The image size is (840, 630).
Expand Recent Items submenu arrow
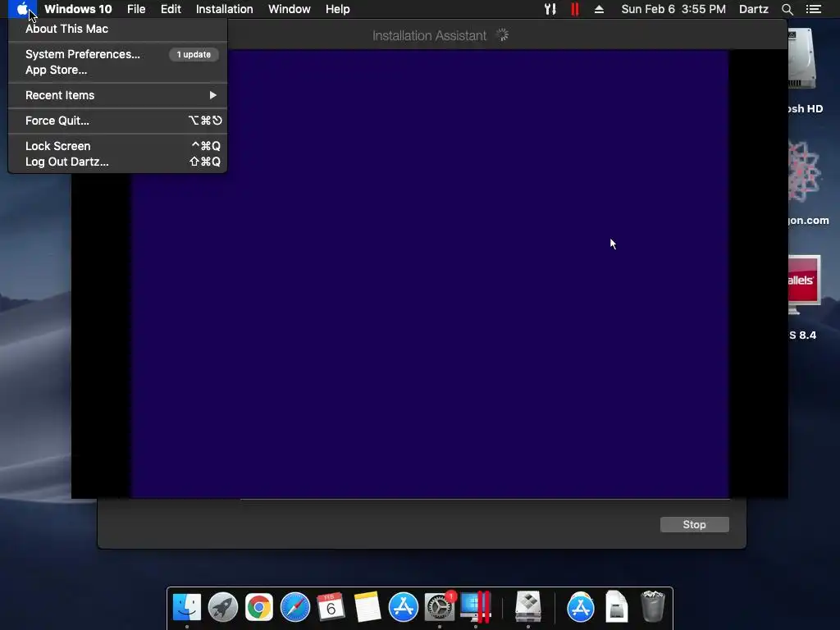212,95
